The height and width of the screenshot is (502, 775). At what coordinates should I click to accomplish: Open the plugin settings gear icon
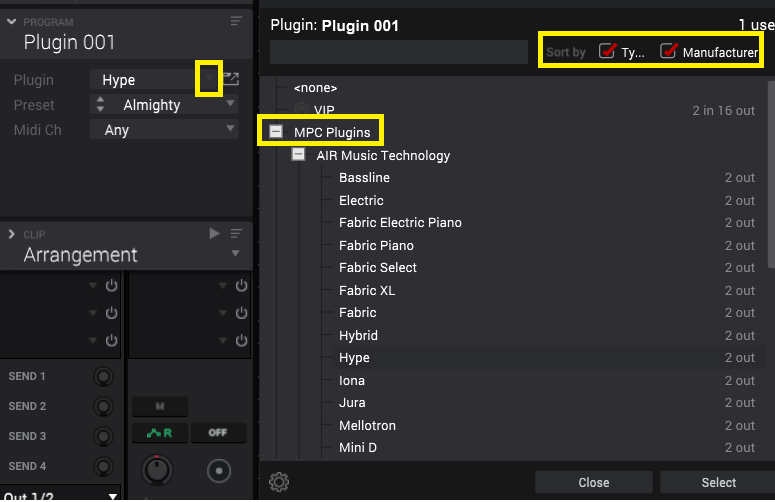click(279, 482)
